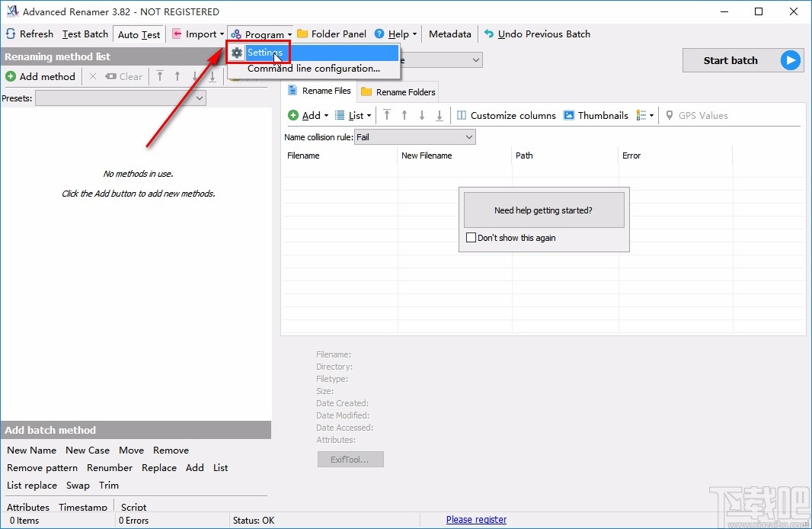812x529 pixels.
Task: Move method to top arrow icon
Action: (x=160, y=77)
